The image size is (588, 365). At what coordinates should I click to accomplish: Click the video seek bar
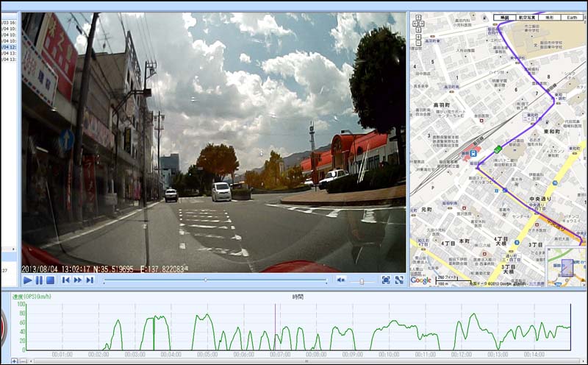(215, 280)
